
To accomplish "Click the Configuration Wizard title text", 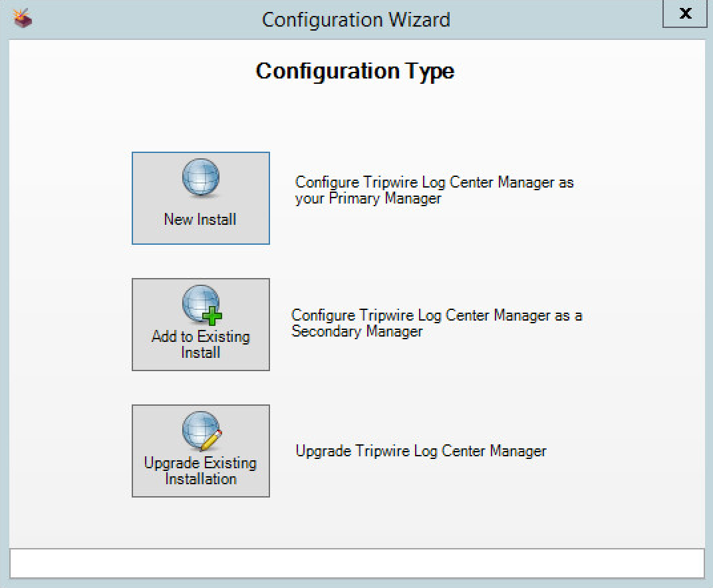I will point(356,19).
